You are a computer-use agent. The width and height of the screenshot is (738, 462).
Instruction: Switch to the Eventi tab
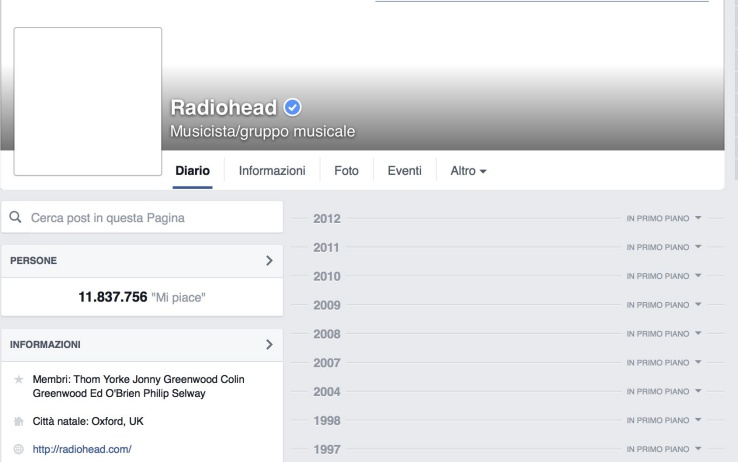pos(404,171)
